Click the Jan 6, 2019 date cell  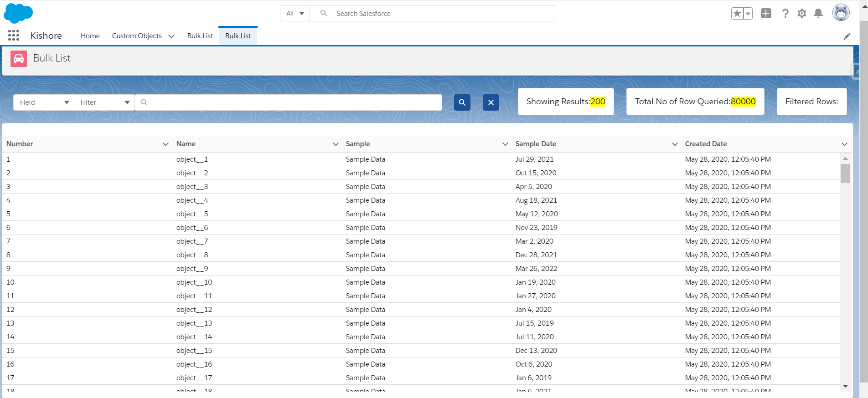tap(533, 378)
